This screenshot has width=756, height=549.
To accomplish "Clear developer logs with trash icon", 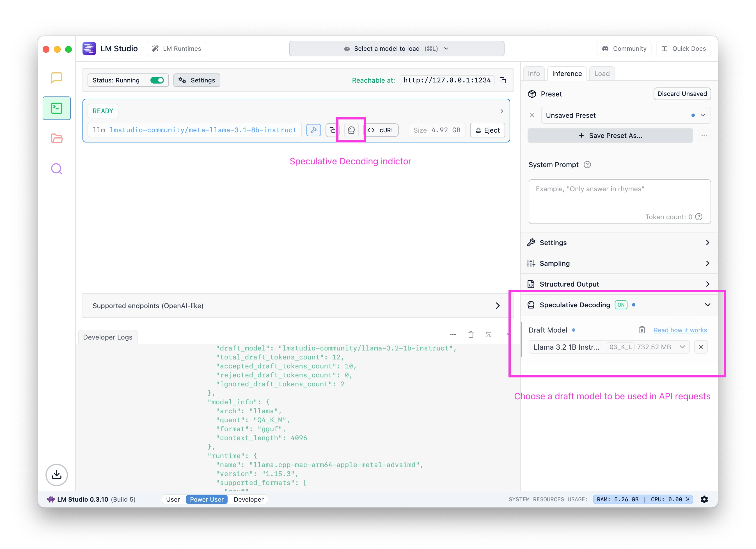I will tap(471, 335).
